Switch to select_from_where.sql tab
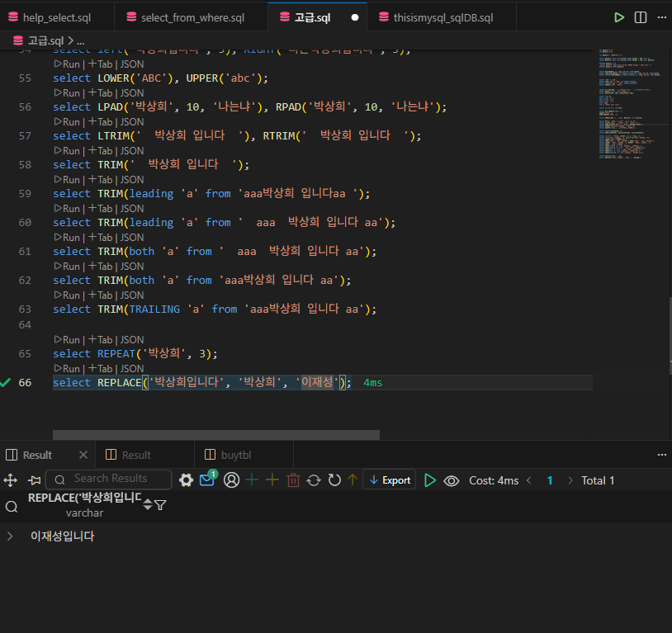This screenshot has width=672, height=633. 192,17
